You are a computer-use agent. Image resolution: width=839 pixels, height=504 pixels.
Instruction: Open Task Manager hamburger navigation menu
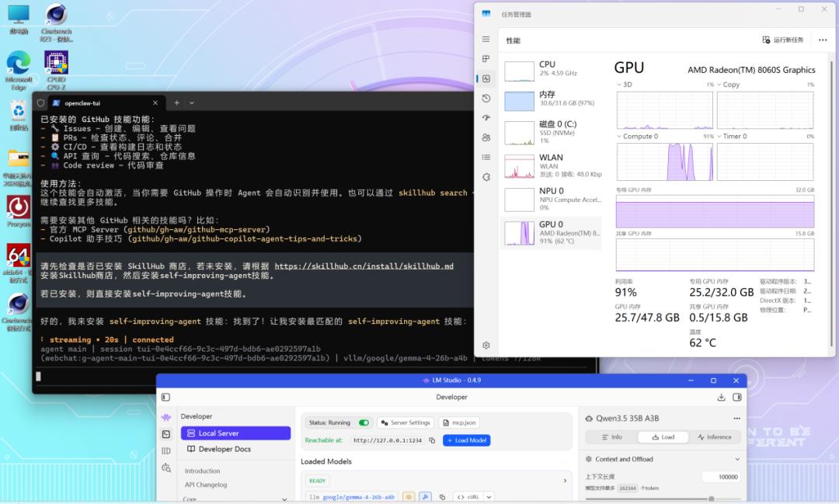point(486,39)
